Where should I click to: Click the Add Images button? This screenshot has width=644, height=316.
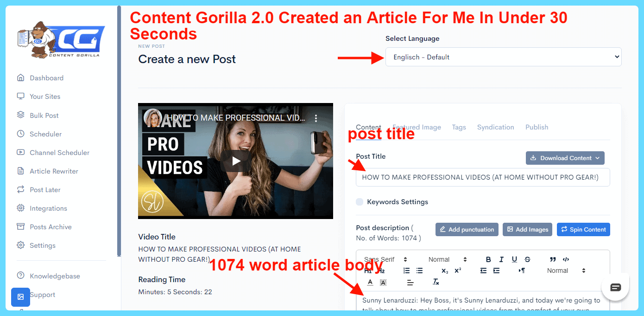[527, 229]
